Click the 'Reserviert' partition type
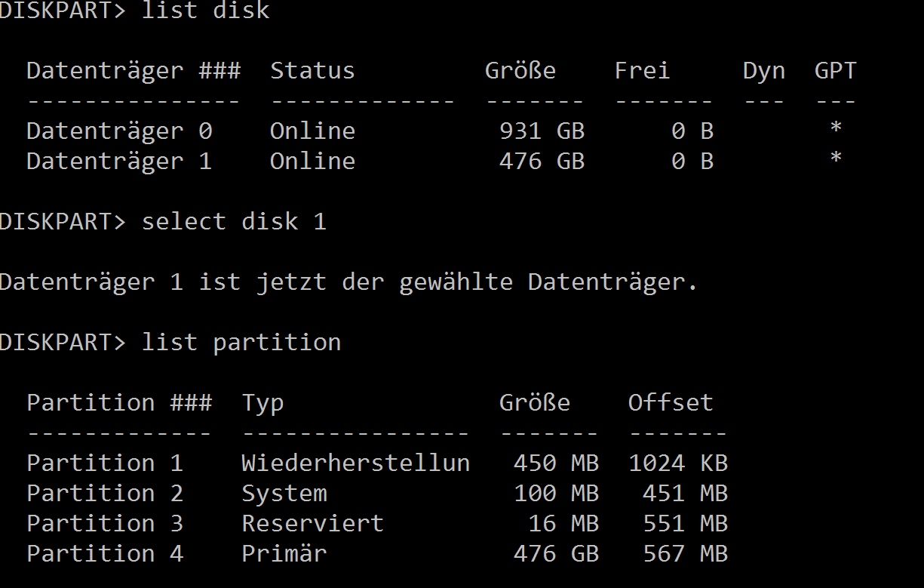The width and height of the screenshot is (924, 588). [312, 523]
